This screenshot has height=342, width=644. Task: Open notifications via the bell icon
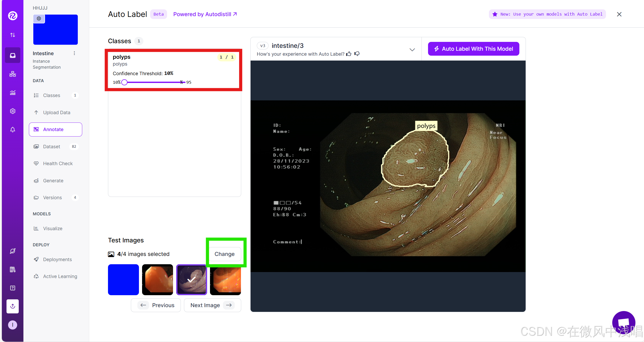pyautogui.click(x=12, y=130)
